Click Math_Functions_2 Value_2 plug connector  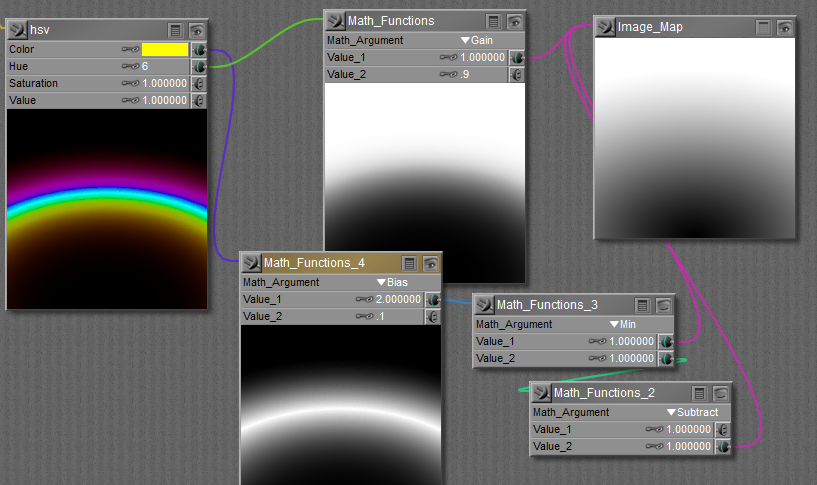pos(723,447)
